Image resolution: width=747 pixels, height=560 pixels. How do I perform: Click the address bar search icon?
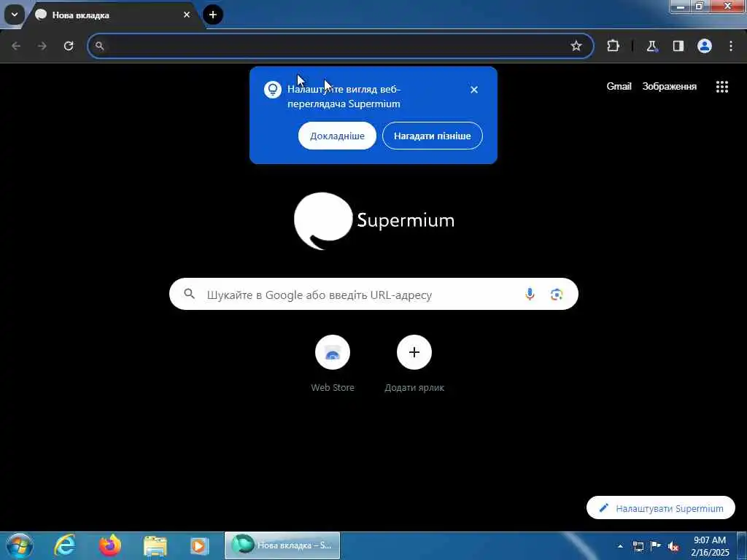click(x=99, y=46)
